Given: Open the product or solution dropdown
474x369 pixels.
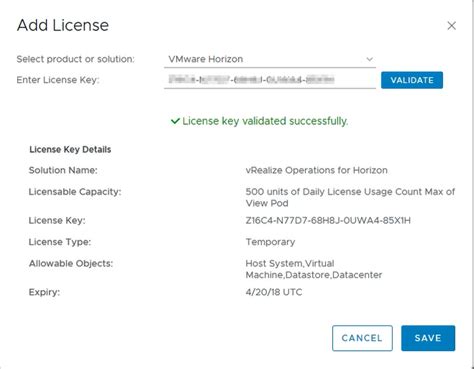Looking at the screenshot, I should pos(270,59).
